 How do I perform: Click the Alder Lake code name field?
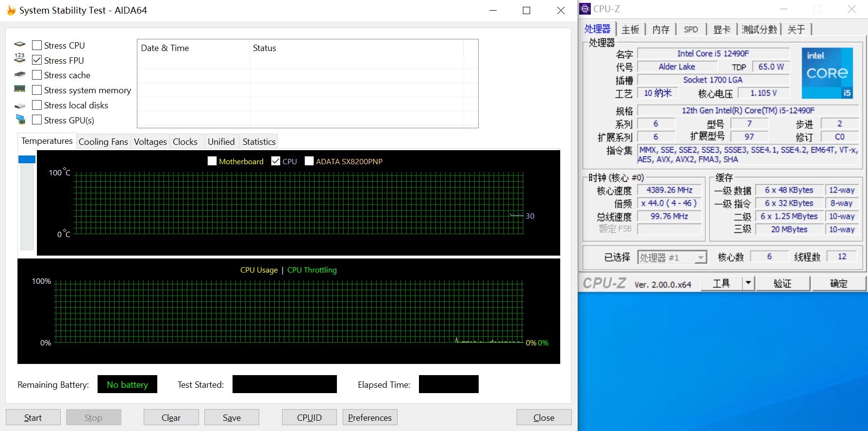pos(677,67)
